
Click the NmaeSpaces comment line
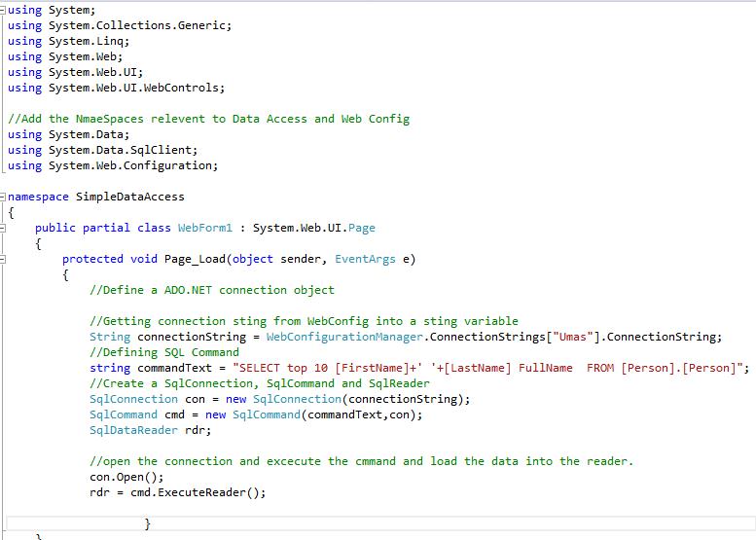209,119
